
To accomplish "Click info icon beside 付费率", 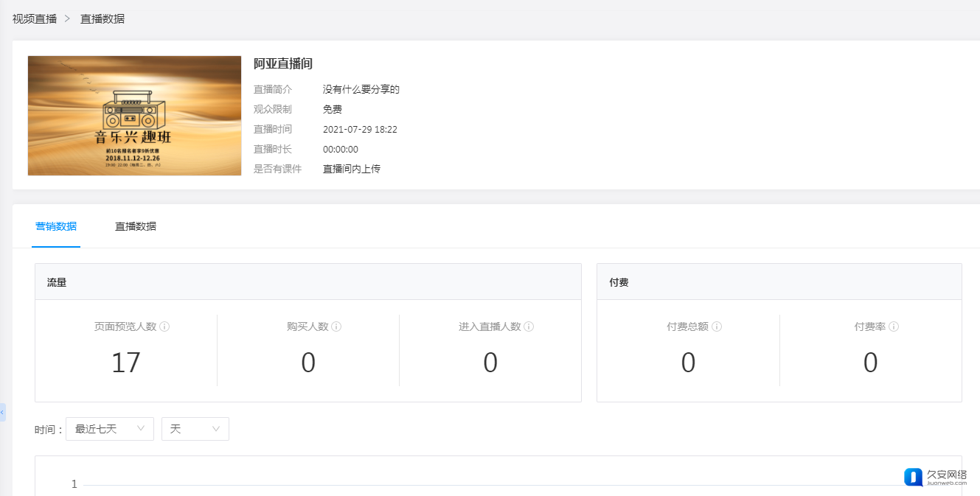I will (894, 326).
